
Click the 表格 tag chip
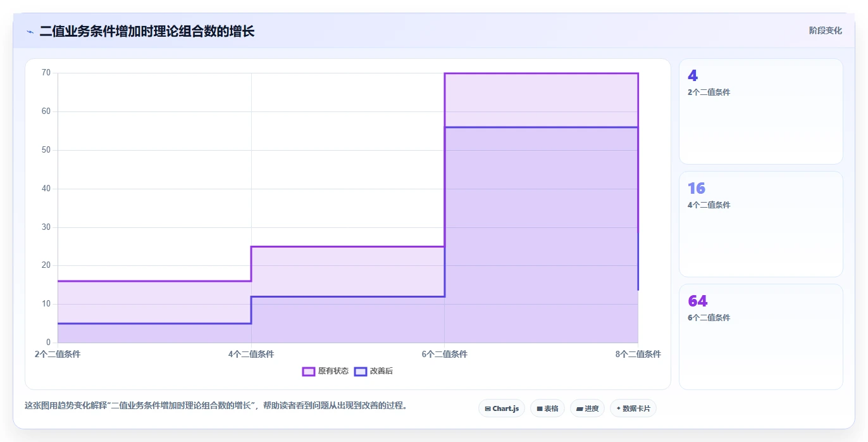point(547,408)
